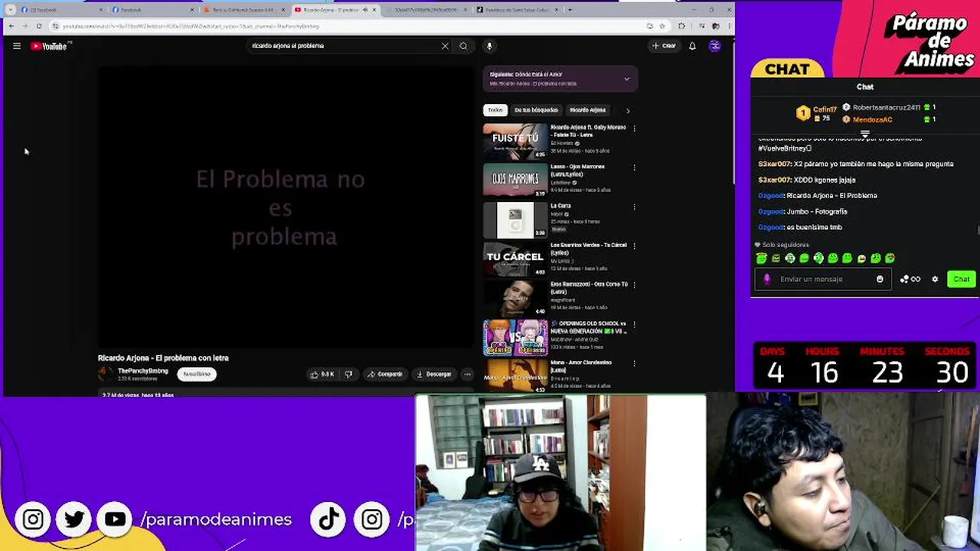Open options menu for 'Amor Clandestino' video
The width and height of the screenshot is (980, 551).
coord(634,364)
